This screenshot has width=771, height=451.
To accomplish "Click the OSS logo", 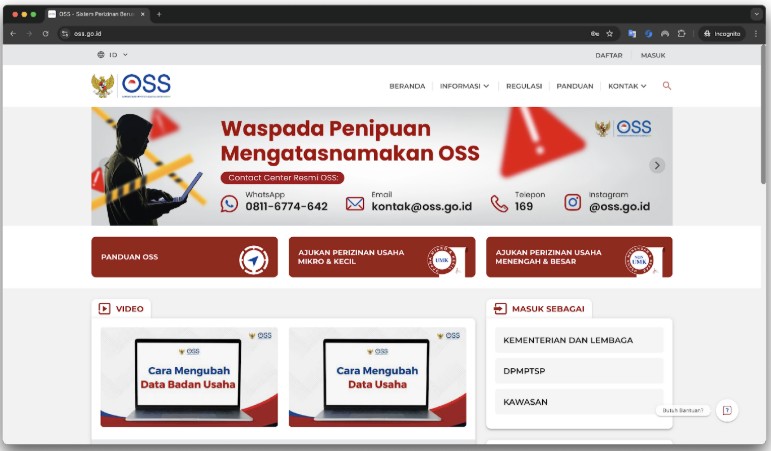I will pos(146,85).
